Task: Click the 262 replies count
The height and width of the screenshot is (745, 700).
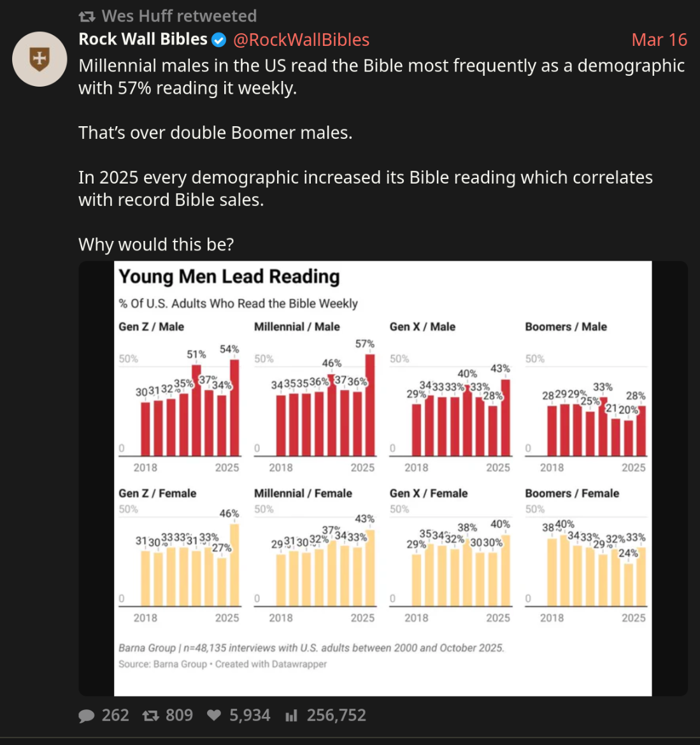Action: pos(115,716)
